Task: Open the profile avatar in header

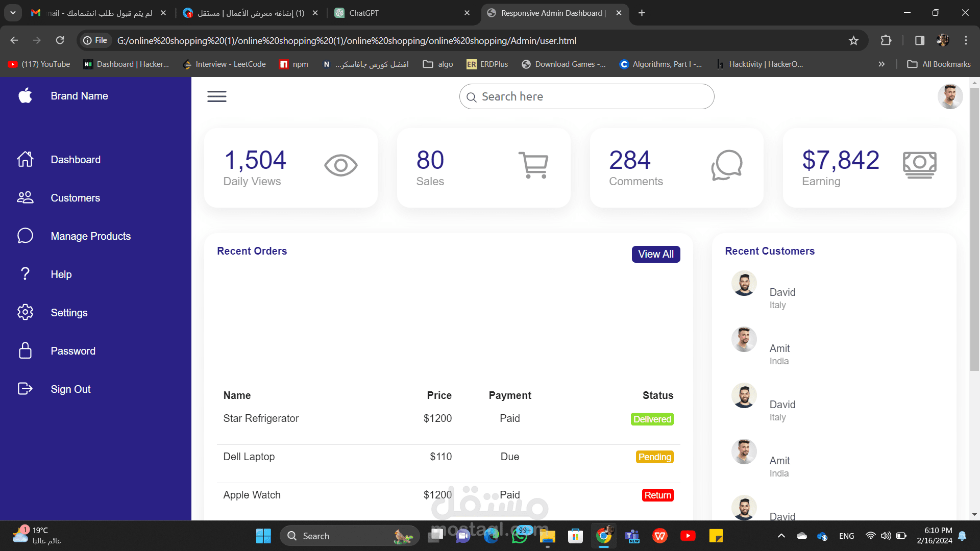Action: coord(950,96)
